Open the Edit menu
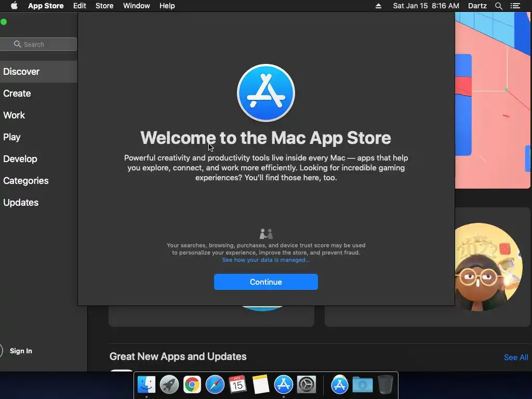This screenshot has height=399, width=532. [x=79, y=6]
